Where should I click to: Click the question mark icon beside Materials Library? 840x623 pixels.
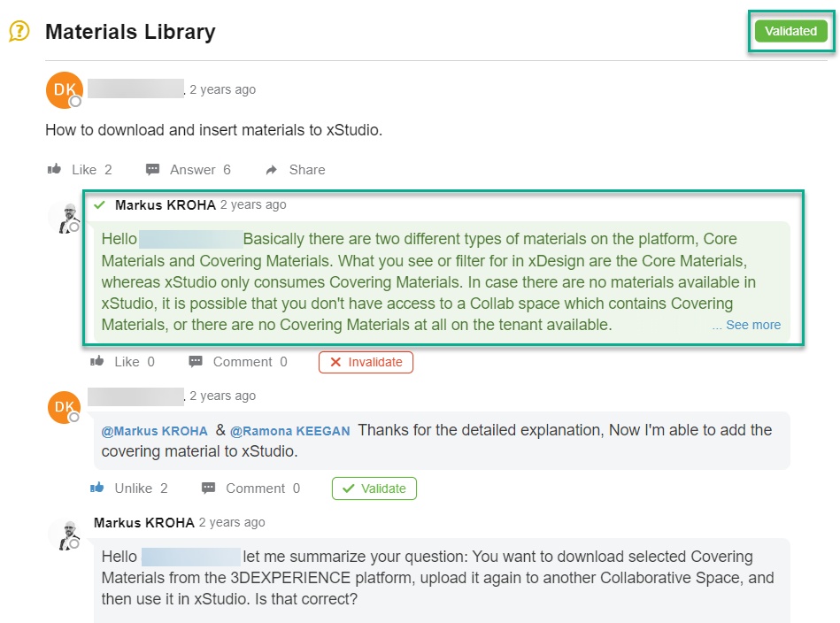pos(19,32)
